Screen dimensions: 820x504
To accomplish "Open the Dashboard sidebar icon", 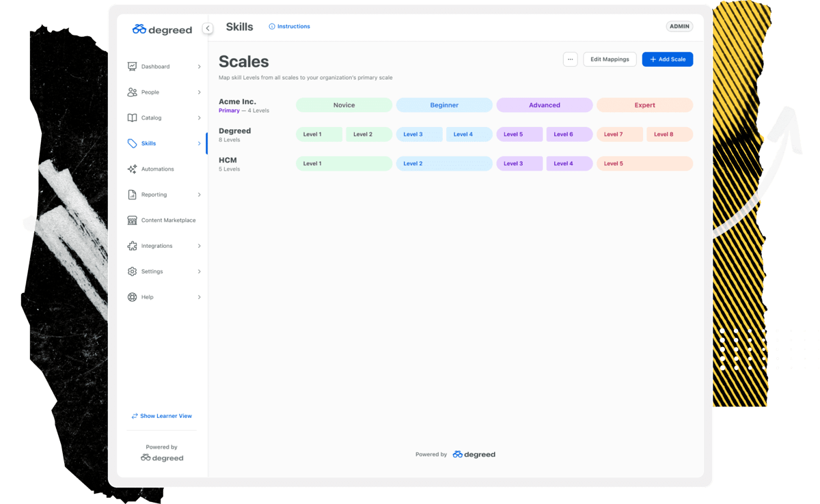I will click(132, 66).
